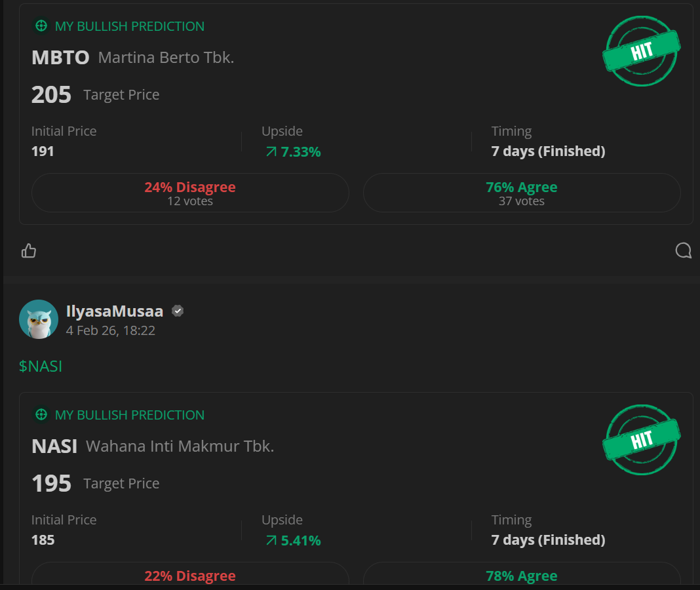Click the $NASI ticker link

coord(41,366)
